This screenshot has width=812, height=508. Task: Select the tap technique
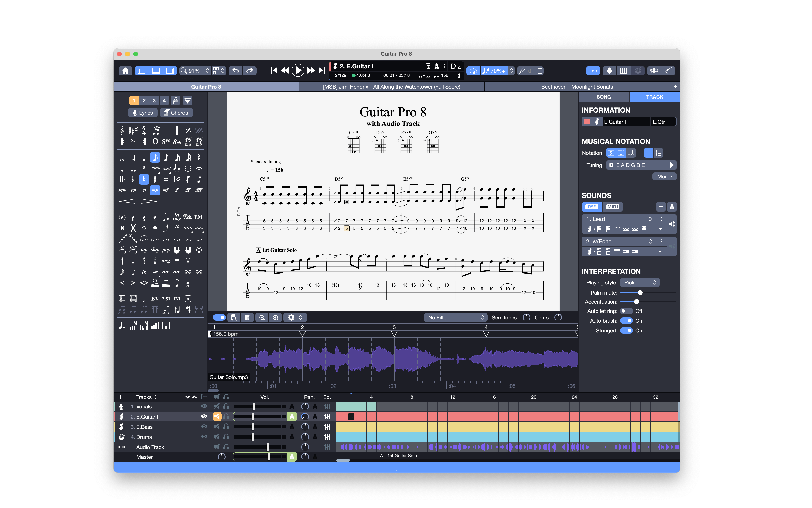144,250
